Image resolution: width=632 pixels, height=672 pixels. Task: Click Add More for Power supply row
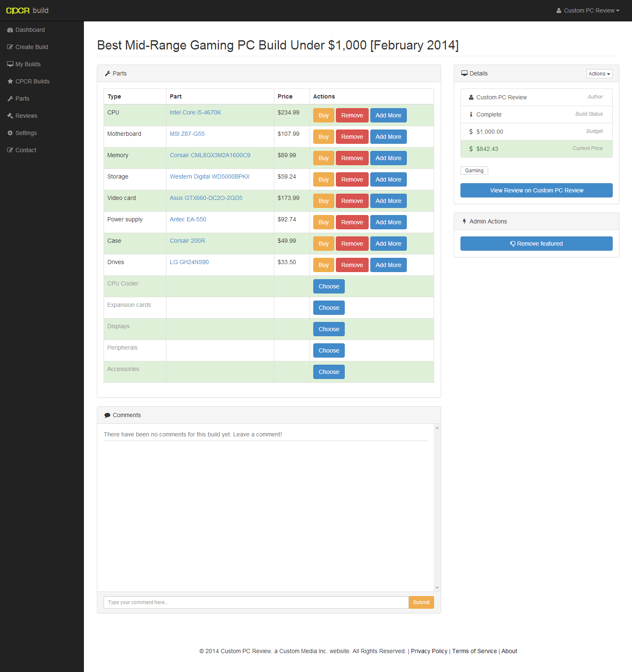[x=388, y=222]
